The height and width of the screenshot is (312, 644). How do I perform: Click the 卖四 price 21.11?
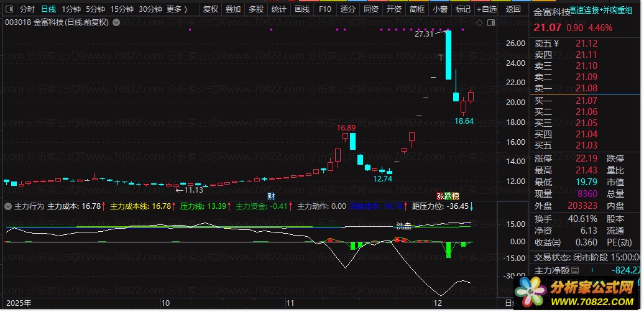587,55
